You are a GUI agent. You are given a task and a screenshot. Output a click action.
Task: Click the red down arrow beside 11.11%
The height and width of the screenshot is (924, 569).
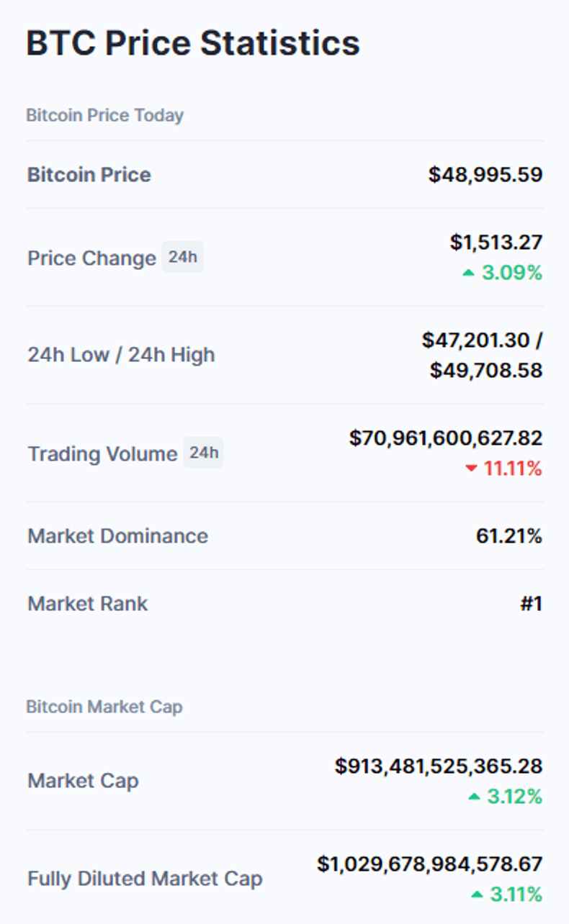[471, 468]
